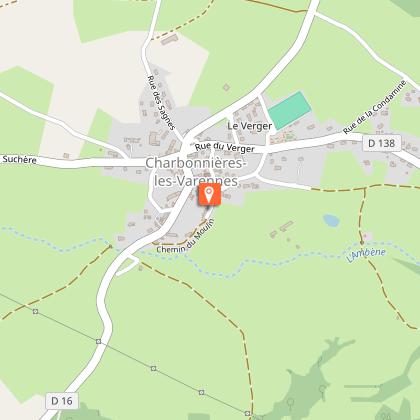The width and height of the screenshot is (420, 420).
Task: Select the D 138 road shield
Action: [x=382, y=143]
